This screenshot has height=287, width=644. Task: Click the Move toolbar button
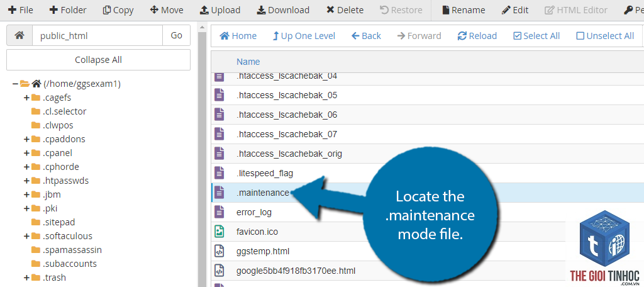(167, 10)
